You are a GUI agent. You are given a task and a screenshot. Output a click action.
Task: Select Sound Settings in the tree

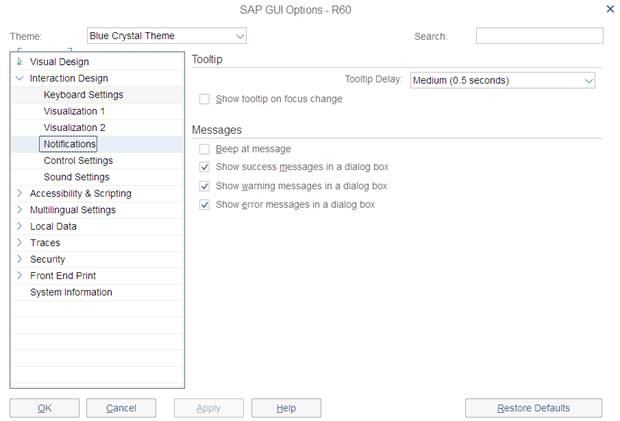(x=77, y=177)
